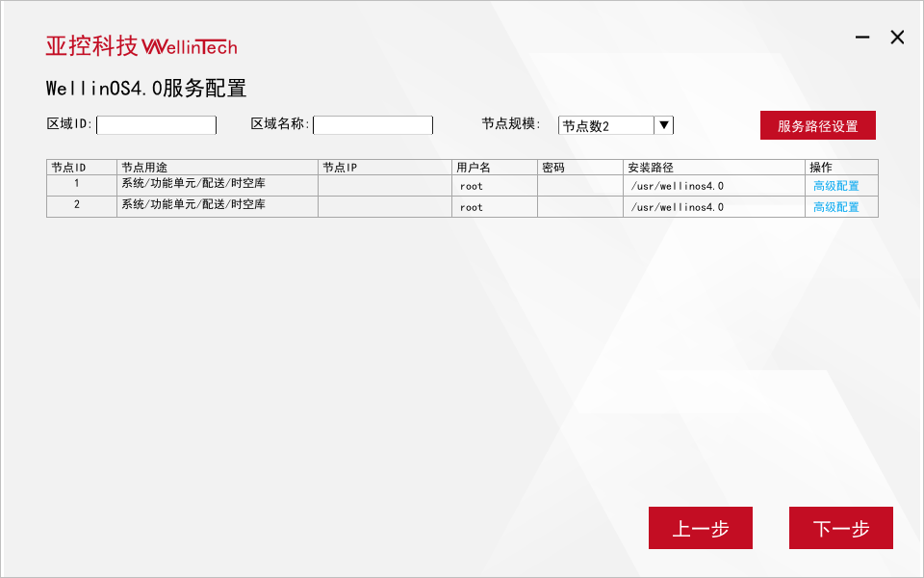
Task: Click the 节点IP column header
Action: pos(385,167)
